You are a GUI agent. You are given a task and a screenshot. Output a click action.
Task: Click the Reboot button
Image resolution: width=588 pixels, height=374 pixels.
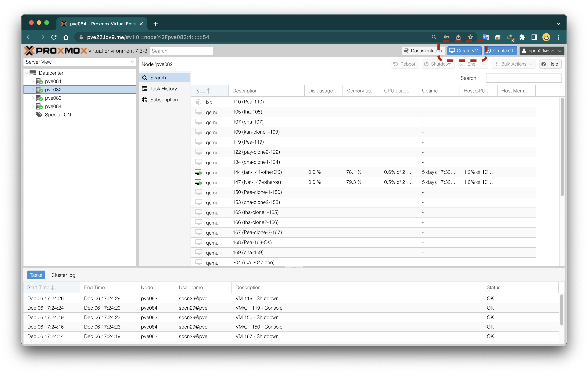404,64
